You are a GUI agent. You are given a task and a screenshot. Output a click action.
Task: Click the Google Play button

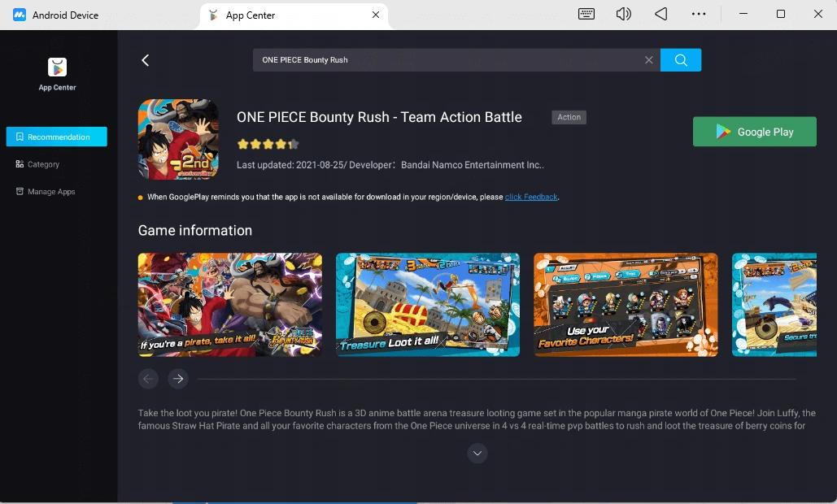click(754, 131)
